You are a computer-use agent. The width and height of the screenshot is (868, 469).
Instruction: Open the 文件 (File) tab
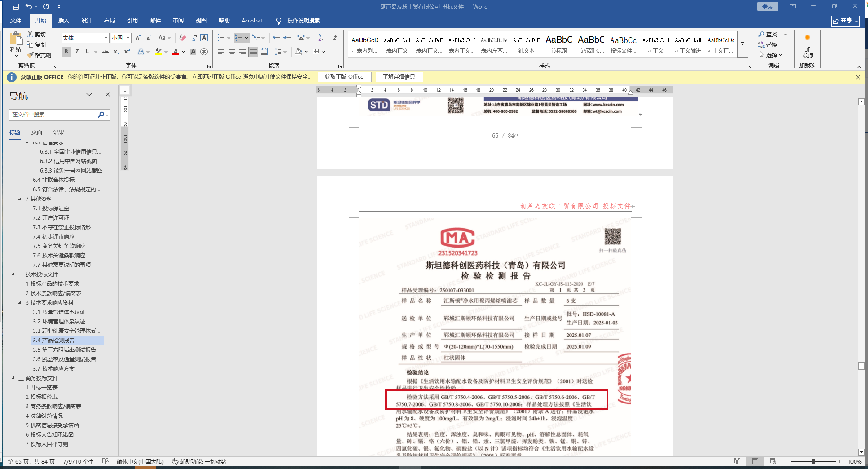pyautogui.click(x=16, y=21)
